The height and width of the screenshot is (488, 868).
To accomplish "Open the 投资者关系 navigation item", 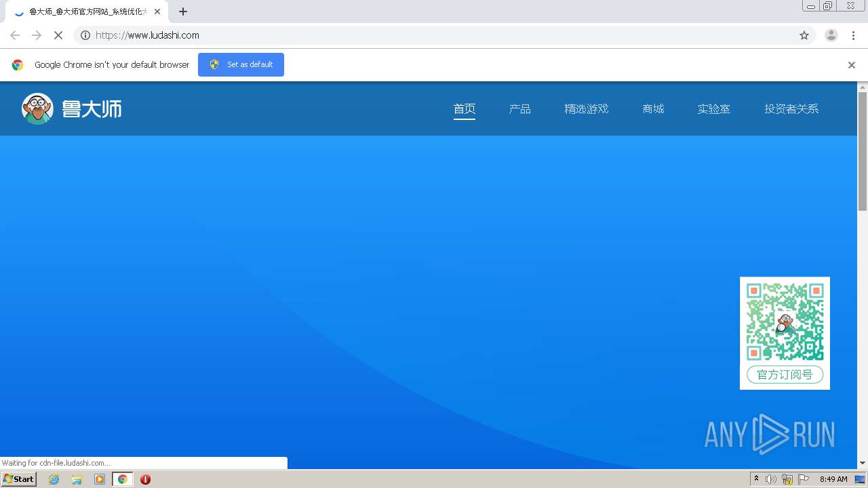I will pos(791,109).
